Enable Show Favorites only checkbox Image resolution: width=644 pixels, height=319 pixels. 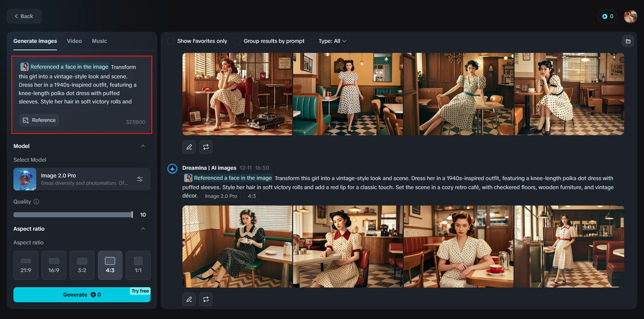tap(171, 41)
